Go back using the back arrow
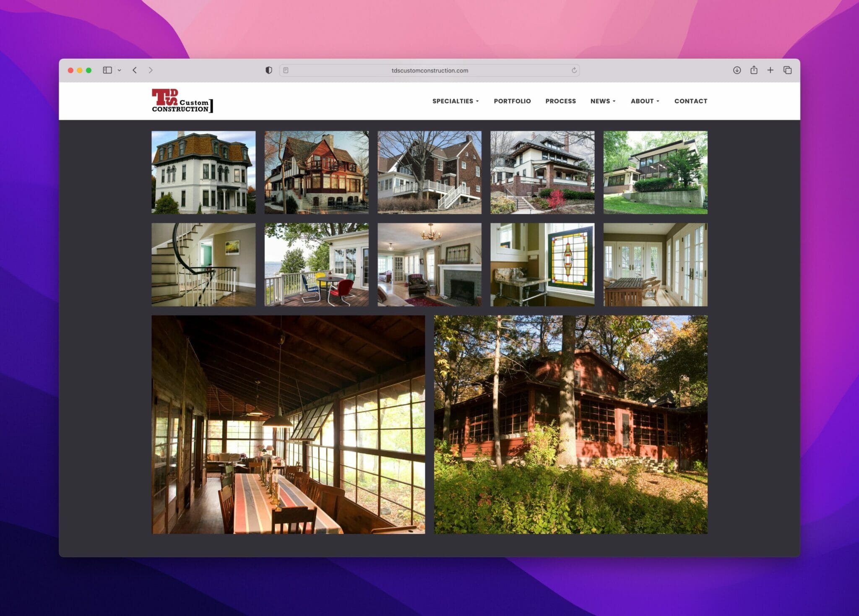Viewport: 859px width, 616px height. pyautogui.click(x=135, y=70)
